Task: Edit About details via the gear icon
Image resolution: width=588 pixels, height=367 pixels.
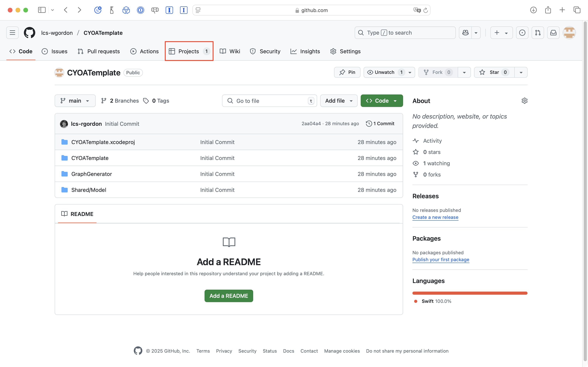Action: [524, 101]
